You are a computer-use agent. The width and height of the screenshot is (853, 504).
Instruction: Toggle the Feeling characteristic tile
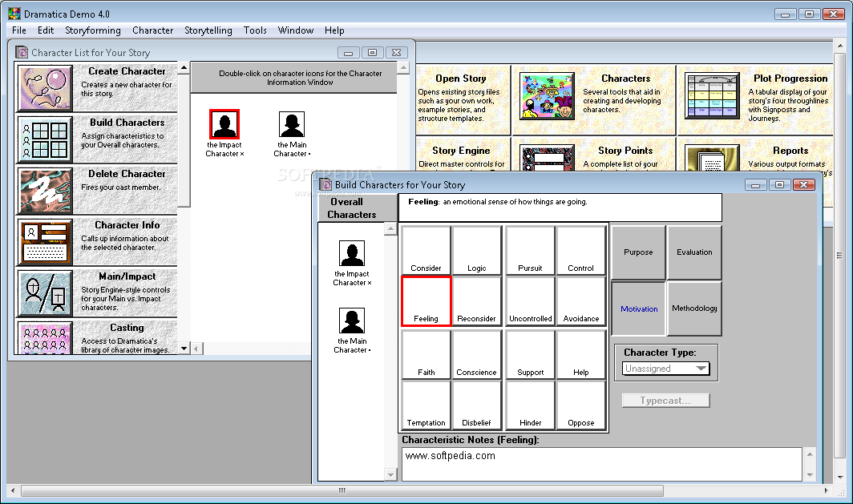point(426,301)
